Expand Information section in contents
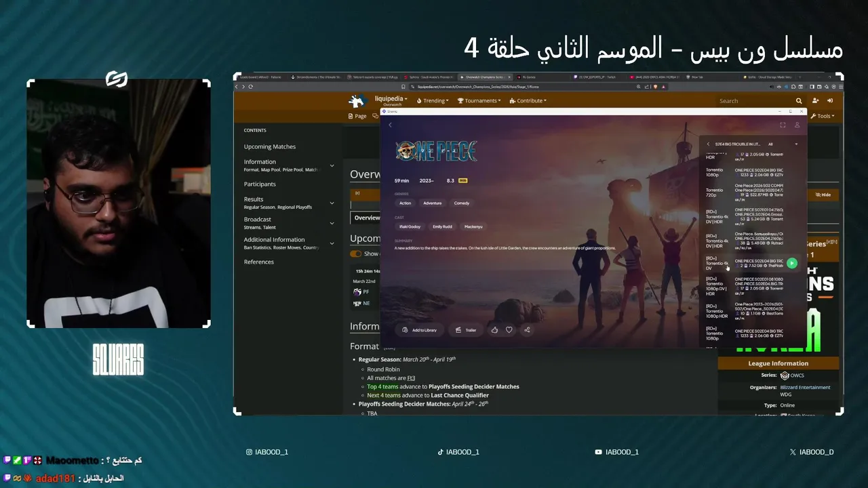The height and width of the screenshot is (488, 868). (x=332, y=165)
